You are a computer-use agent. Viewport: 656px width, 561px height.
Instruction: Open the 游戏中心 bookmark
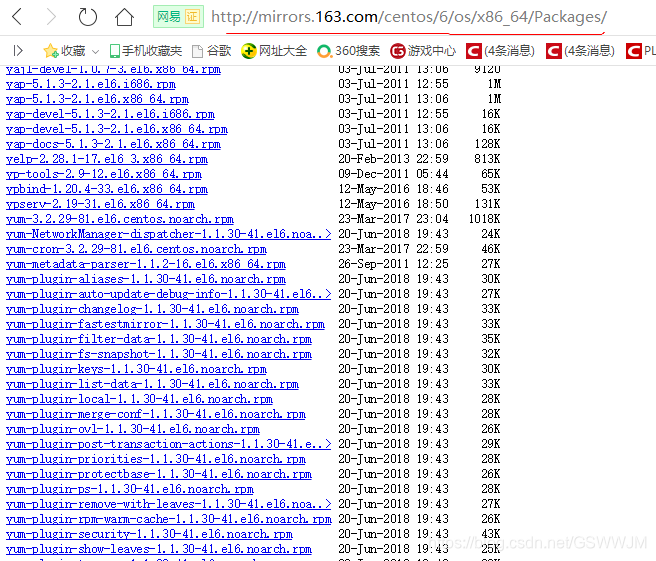pos(423,51)
